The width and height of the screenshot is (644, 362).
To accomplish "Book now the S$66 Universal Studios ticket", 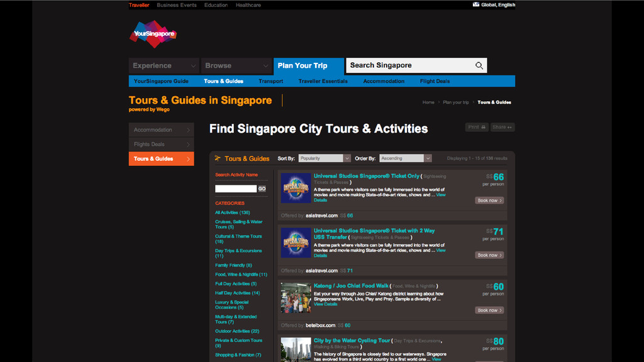I will pos(489,200).
